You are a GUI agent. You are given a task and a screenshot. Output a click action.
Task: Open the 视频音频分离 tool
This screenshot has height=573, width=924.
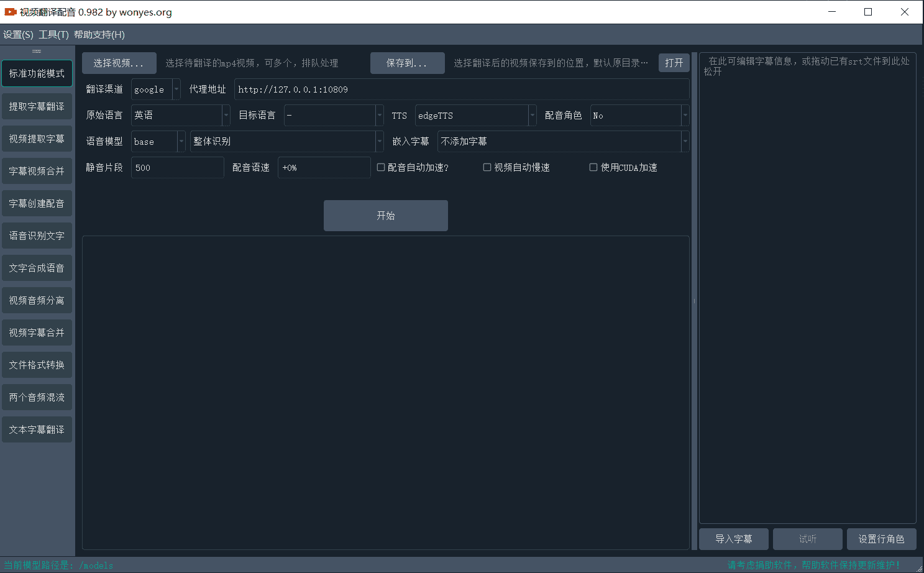pos(37,300)
